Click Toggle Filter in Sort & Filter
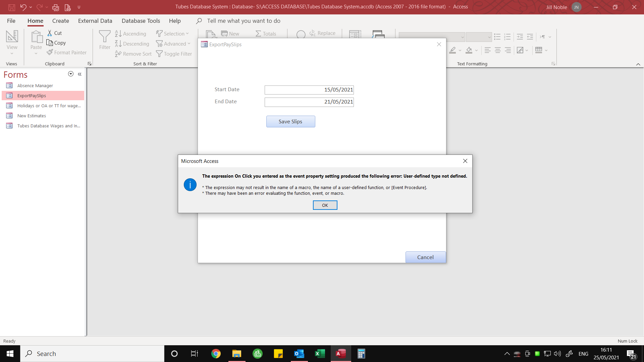Viewport: 644px width, 362px height. coord(174,54)
